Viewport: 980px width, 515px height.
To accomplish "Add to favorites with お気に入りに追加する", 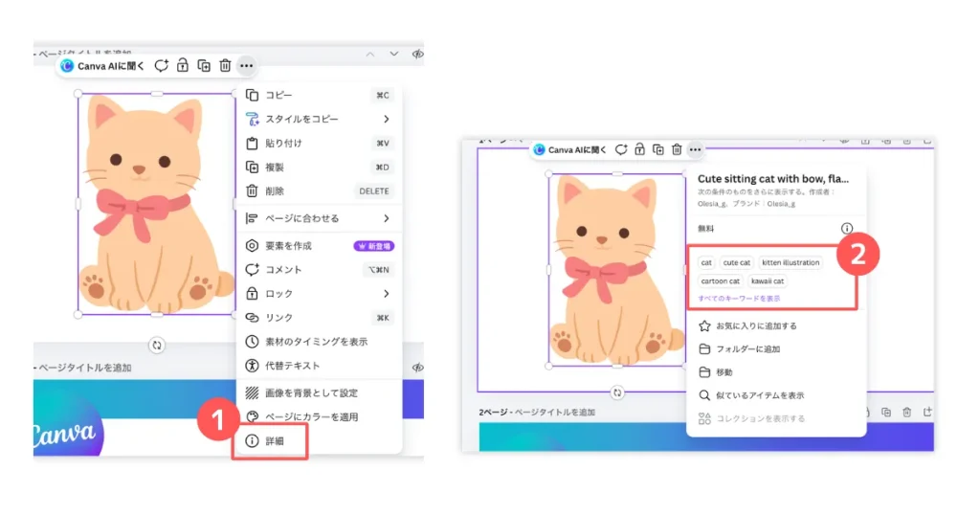I will (x=756, y=325).
